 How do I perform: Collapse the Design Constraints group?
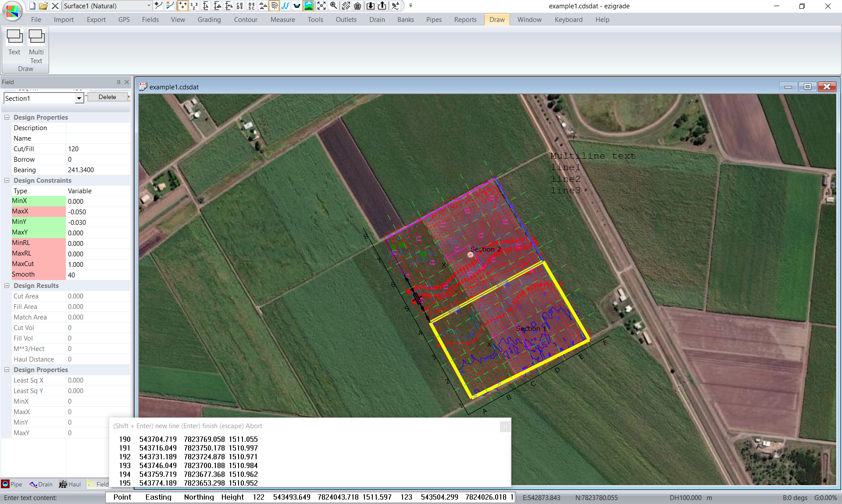click(x=7, y=181)
